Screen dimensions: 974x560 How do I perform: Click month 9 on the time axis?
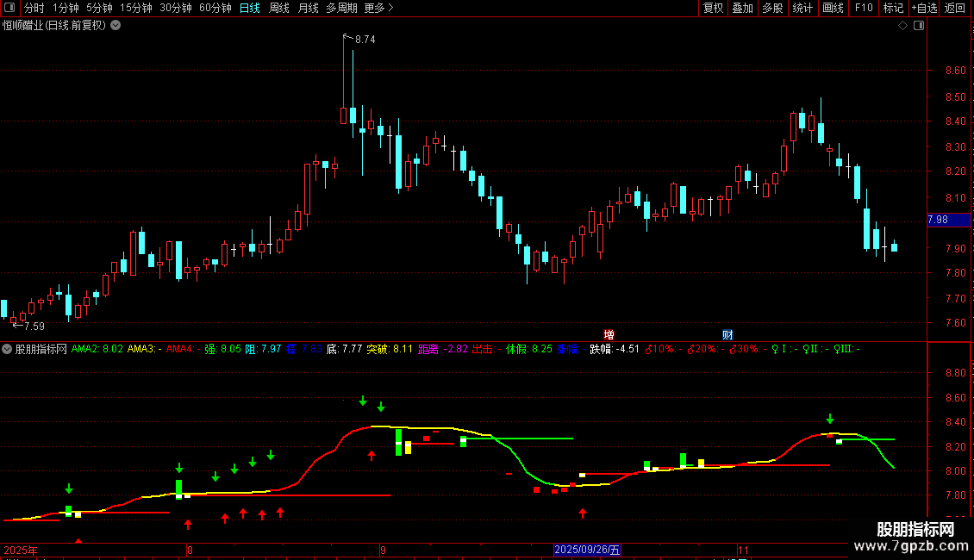click(x=384, y=550)
